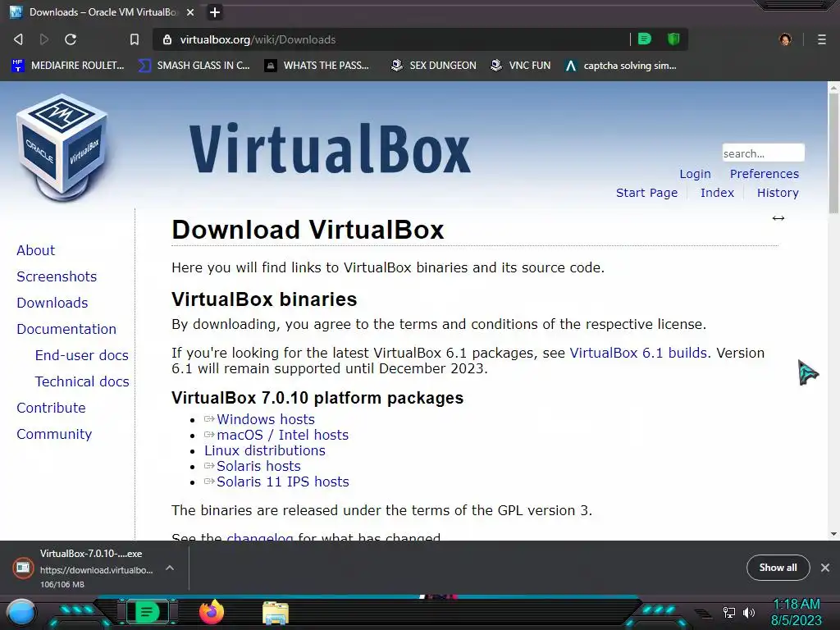
Task: Launch Firefox from the taskbar
Action: [x=211, y=612]
